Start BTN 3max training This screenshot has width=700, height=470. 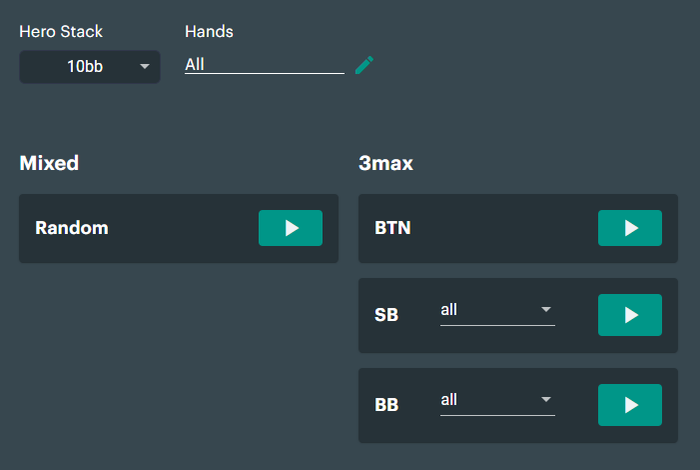click(x=629, y=228)
